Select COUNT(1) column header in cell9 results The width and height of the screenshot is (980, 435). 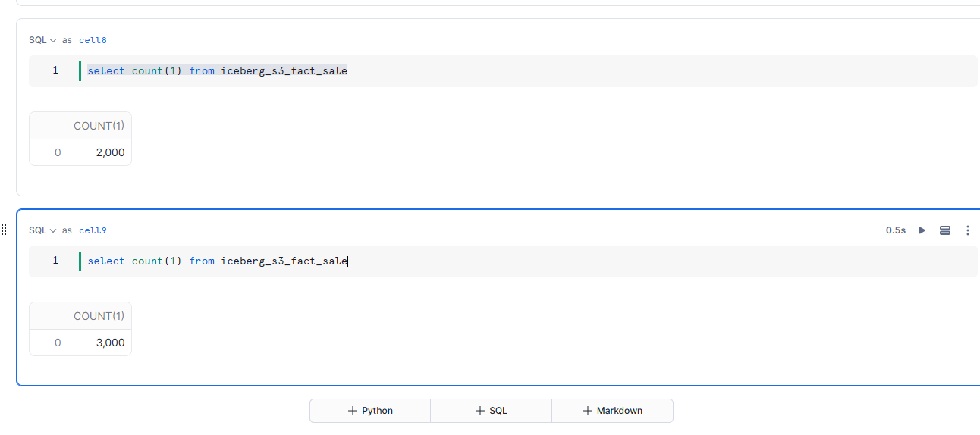coord(99,316)
